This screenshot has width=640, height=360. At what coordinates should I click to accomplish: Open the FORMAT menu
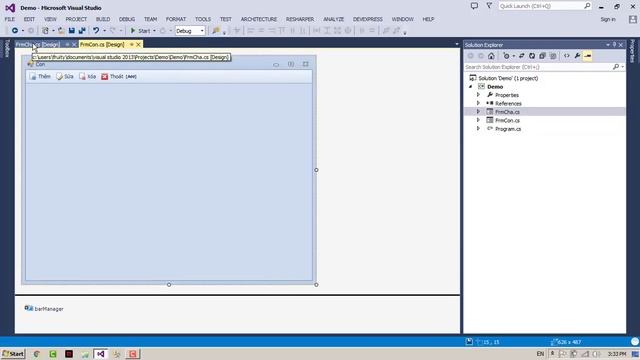coord(176,19)
